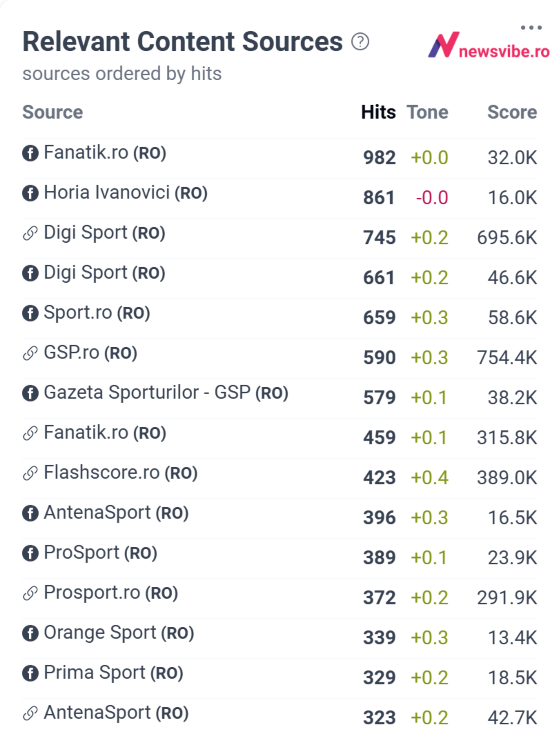Click the newsvibe.ro logo
559x756 pixels.
pyautogui.click(x=488, y=45)
